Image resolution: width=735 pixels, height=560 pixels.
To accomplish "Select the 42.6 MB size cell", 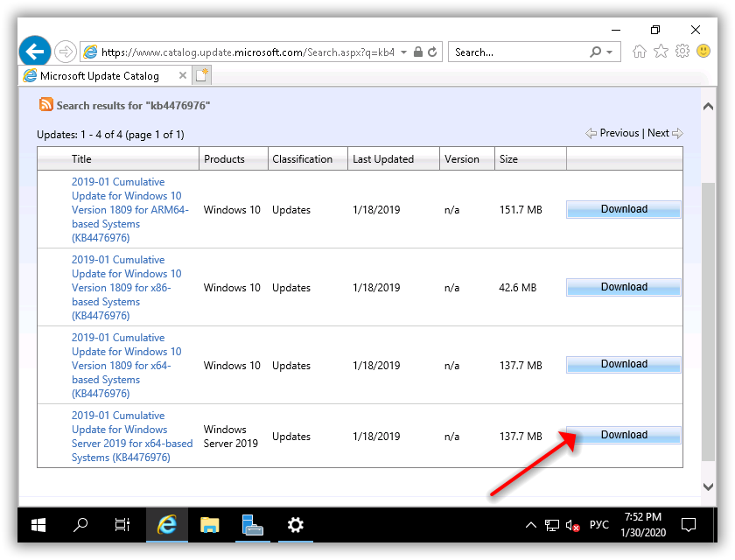I will click(x=517, y=287).
